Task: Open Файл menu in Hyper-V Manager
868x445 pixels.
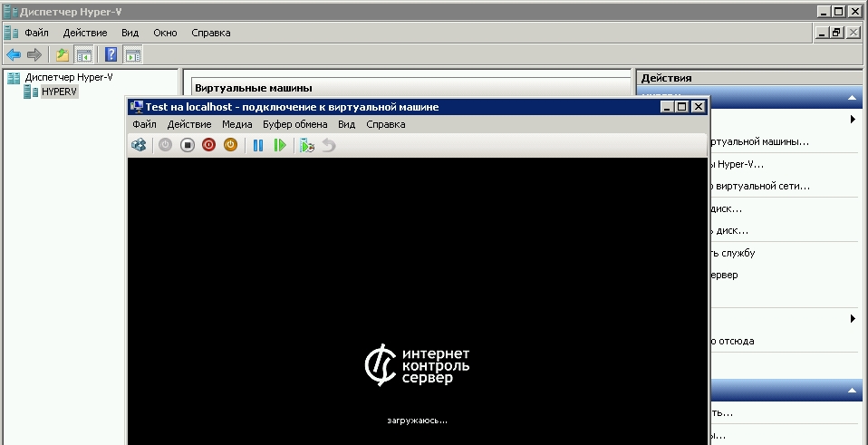Action: click(36, 33)
